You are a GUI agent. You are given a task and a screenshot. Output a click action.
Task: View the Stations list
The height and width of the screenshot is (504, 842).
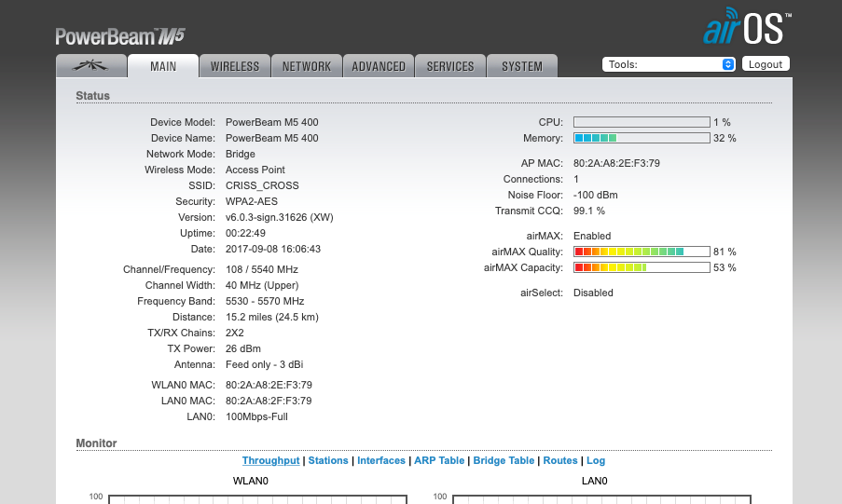tap(328, 461)
